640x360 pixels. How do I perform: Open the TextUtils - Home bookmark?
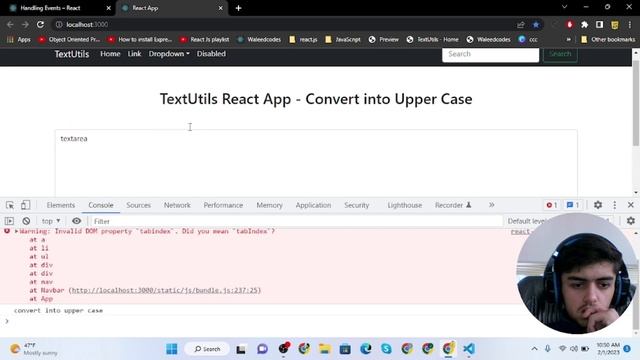pos(433,40)
